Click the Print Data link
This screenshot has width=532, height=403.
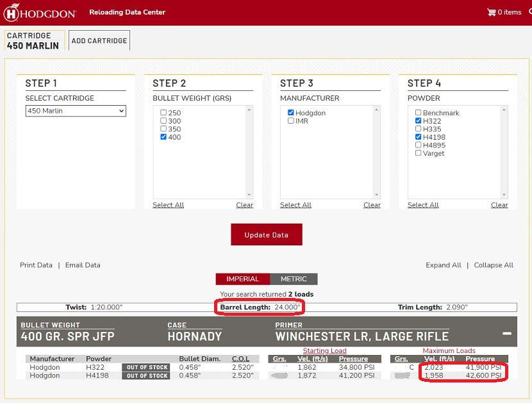pyautogui.click(x=37, y=265)
